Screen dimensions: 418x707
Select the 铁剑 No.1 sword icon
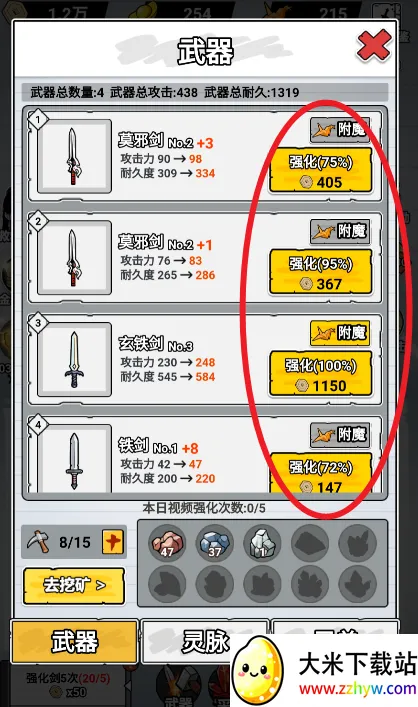(74, 459)
